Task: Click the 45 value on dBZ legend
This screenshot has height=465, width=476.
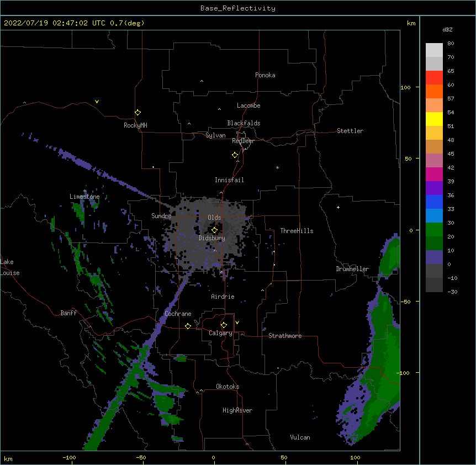Action: [x=451, y=154]
